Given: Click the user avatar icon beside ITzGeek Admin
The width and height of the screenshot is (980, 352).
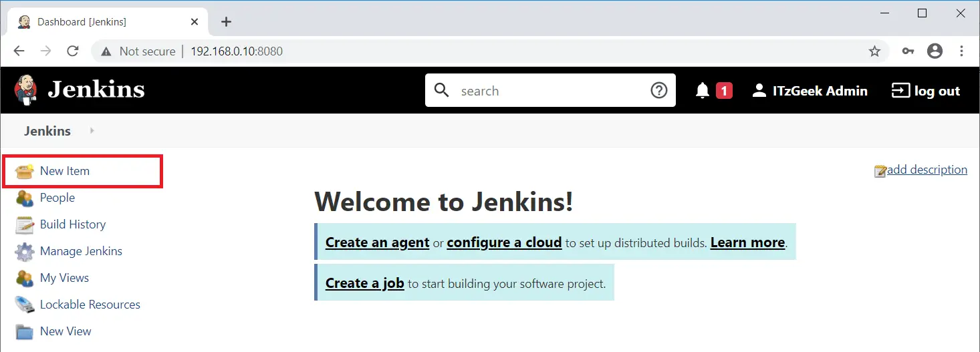Looking at the screenshot, I should [x=759, y=91].
